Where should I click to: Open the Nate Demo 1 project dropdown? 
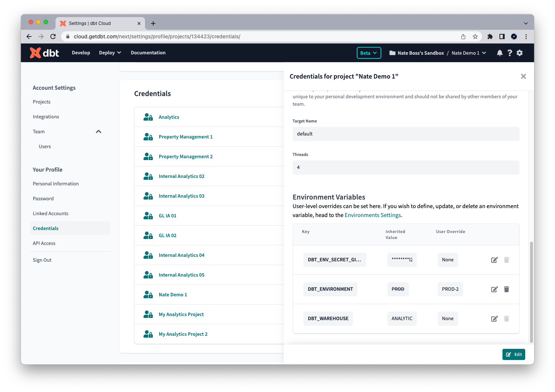[468, 53]
